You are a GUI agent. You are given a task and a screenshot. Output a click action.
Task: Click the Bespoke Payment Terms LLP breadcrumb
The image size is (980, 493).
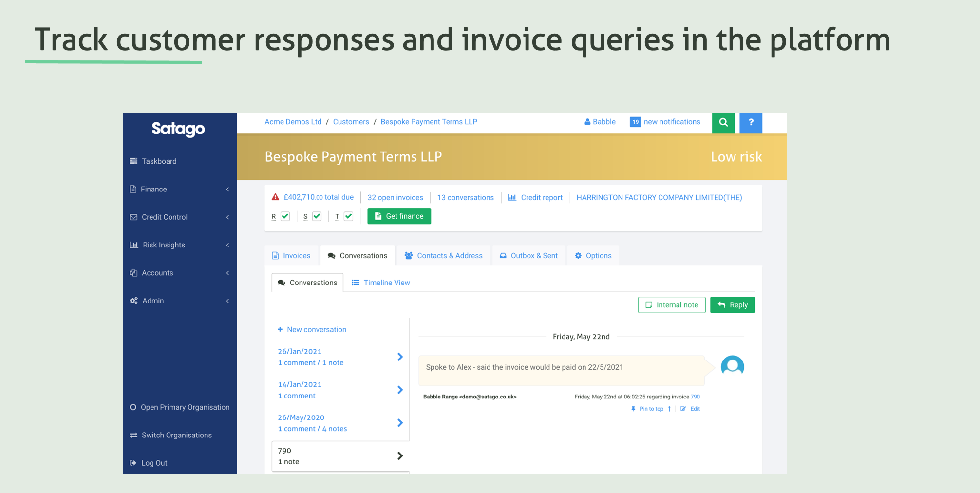click(429, 122)
